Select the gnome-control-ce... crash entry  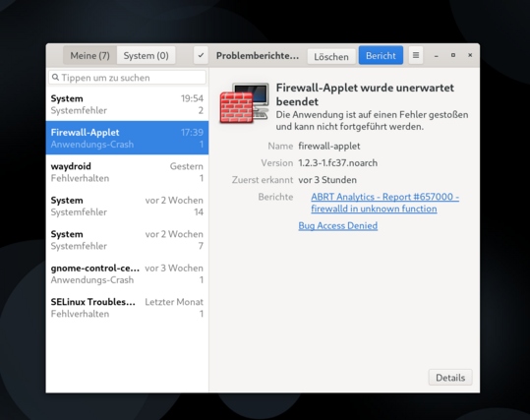click(x=127, y=273)
